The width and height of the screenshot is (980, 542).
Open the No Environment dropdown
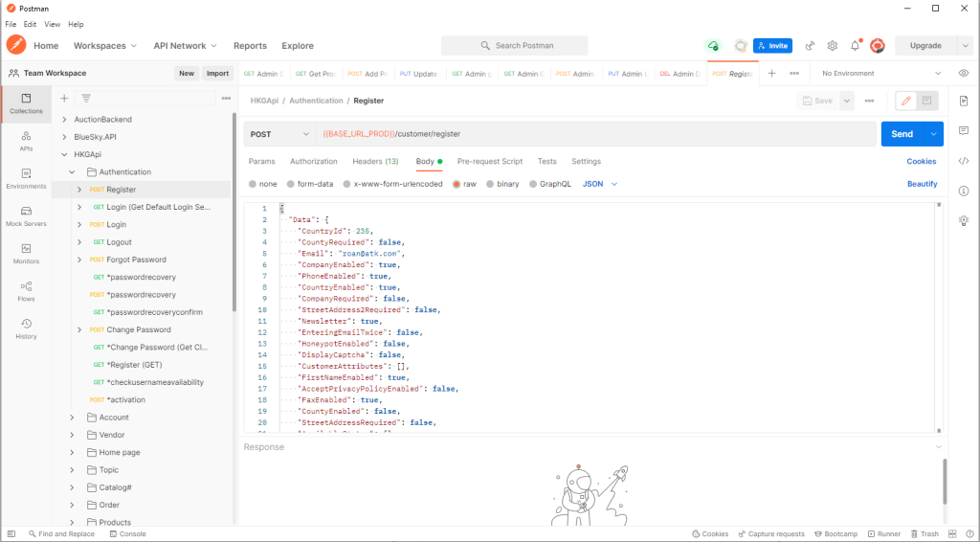coord(881,73)
